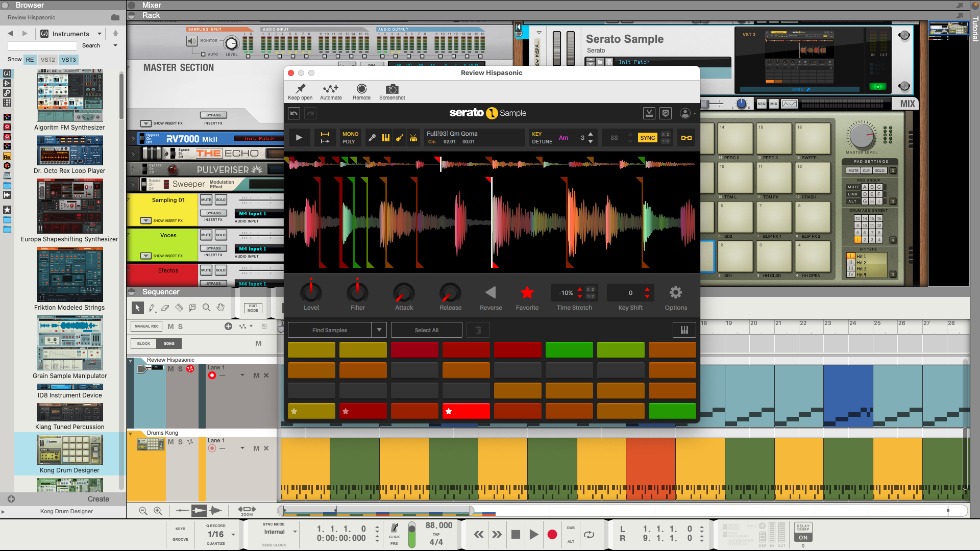Select the pencil tool in the sequencer toolbar
This screenshot has width=980, height=551.
[x=152, y=307]
